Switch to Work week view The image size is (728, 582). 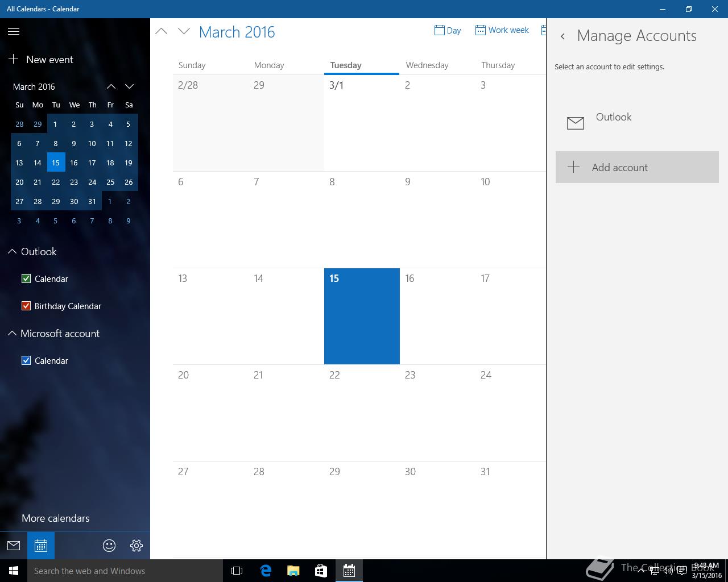[502, 30]
